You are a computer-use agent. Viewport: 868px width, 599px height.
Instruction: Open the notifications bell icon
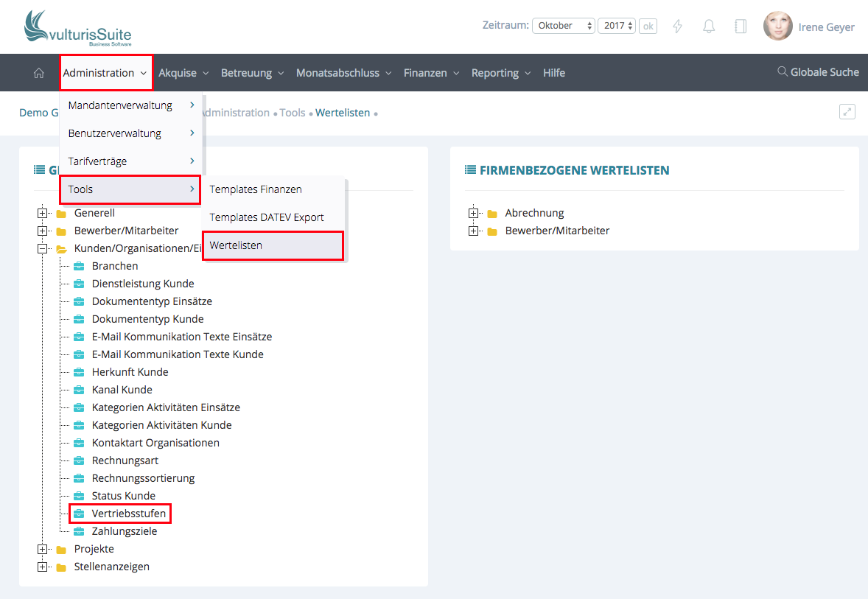pyautogui.click(x=709, y=27)
